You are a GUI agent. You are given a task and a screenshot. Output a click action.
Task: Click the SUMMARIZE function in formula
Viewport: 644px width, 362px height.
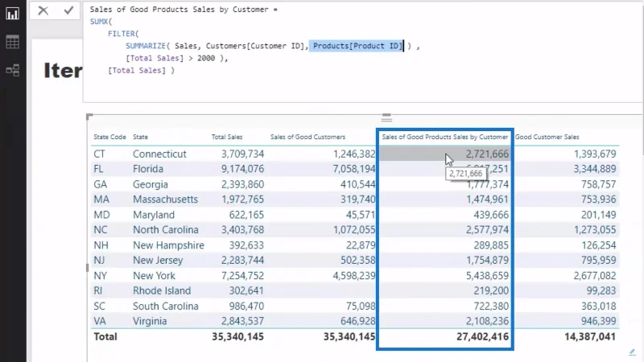click(146, 46)
